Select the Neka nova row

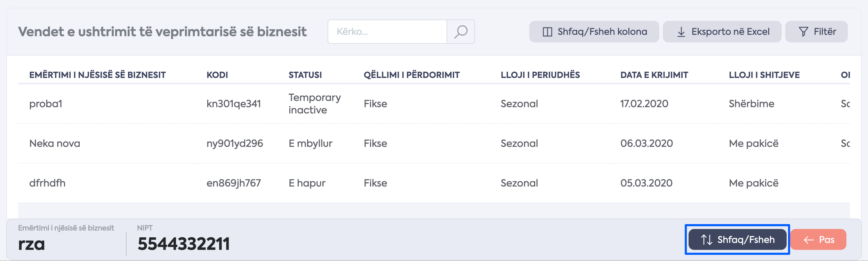434,143
